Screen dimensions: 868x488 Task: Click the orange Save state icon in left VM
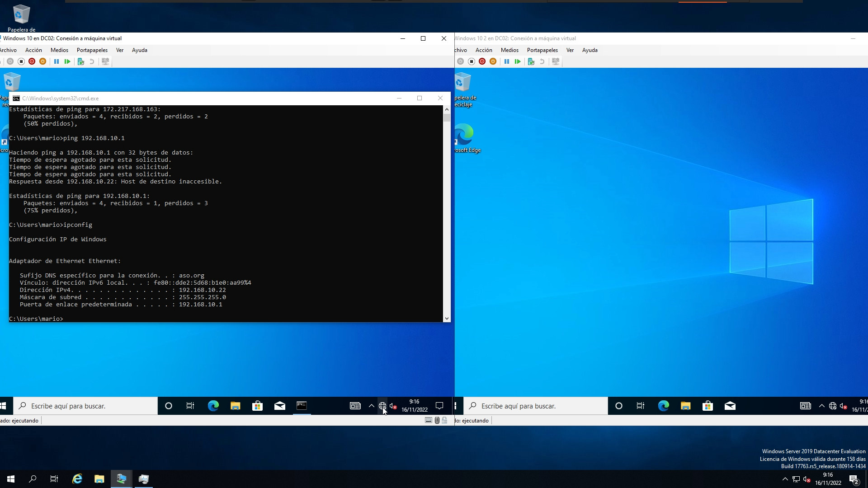(x=42, y=61)
